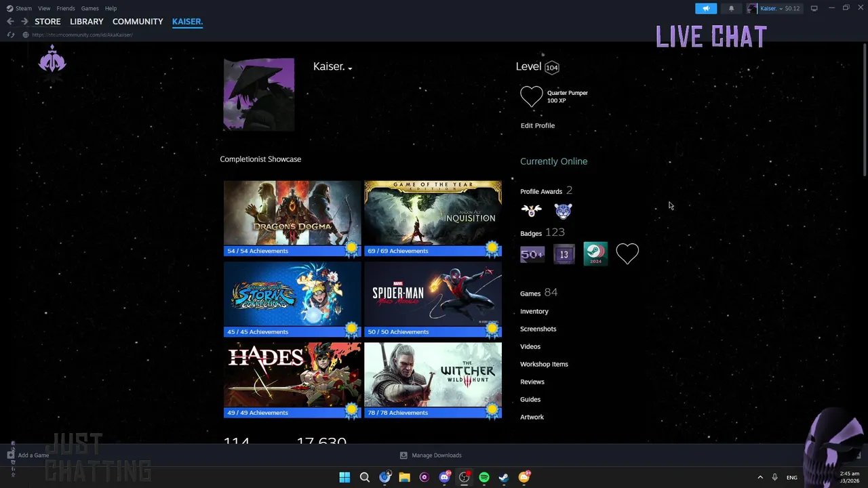Viewport: 868px width, 488px height.
Task: Switch to the COMMUNITY tab
Action: click(x=138, y=22)
